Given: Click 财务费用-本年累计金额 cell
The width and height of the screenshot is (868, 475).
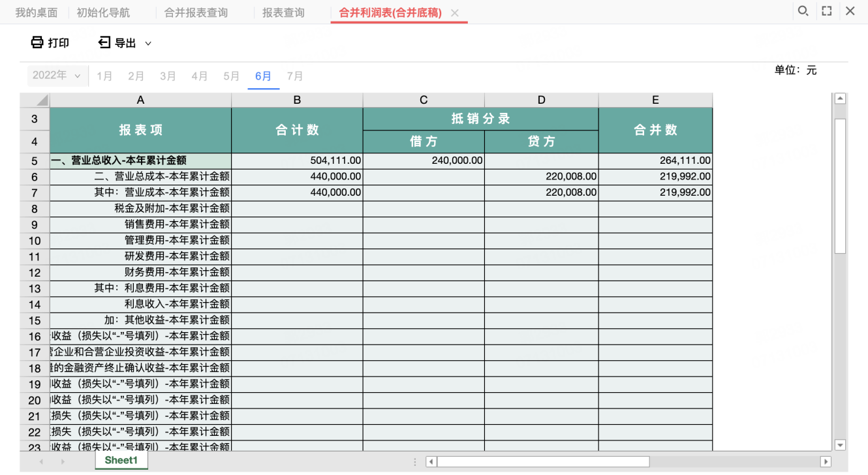Looking at the screenshot, I should 140,273.
